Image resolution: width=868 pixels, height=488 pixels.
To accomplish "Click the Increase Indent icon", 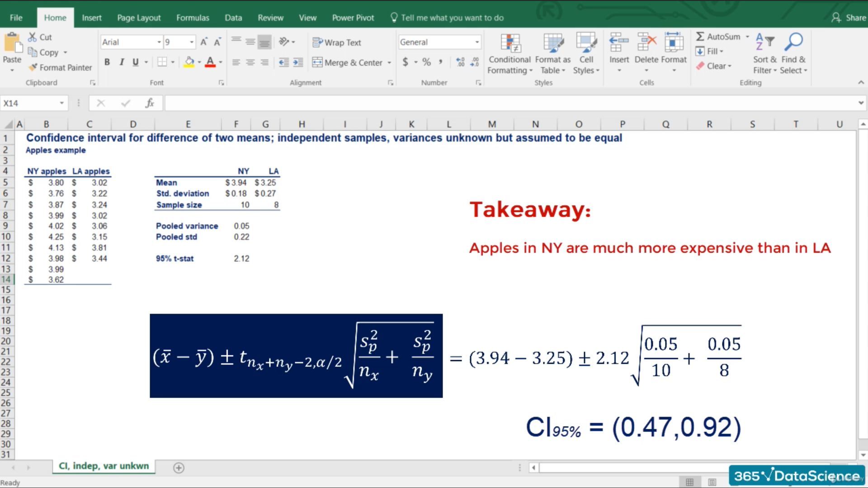I will pos(298,62).
